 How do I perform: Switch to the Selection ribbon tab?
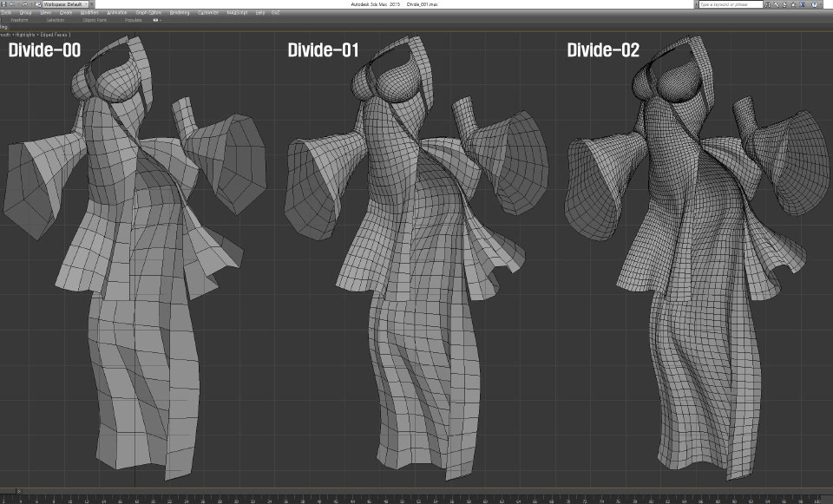56,20
